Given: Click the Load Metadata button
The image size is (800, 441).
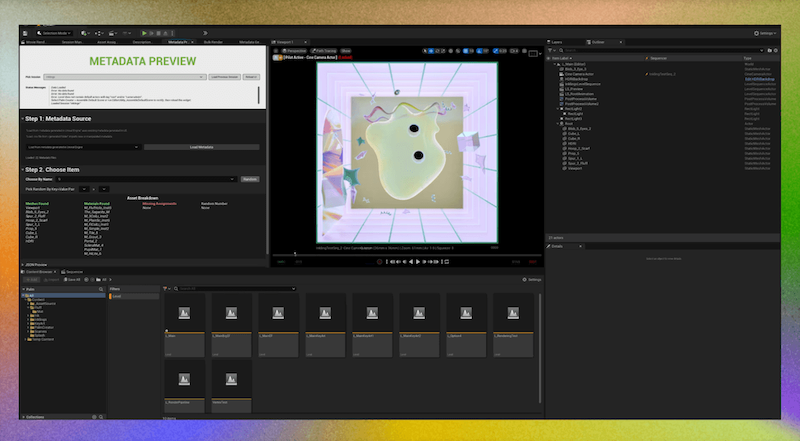Looking at the screenshot, I should click(x=201, y=147).
